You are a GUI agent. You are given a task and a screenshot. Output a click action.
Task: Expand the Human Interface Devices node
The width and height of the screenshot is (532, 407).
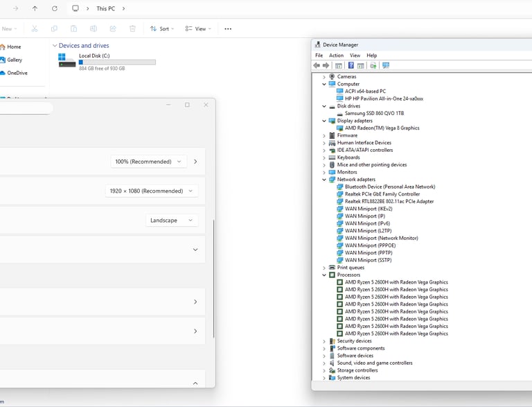tap(324, 144)
